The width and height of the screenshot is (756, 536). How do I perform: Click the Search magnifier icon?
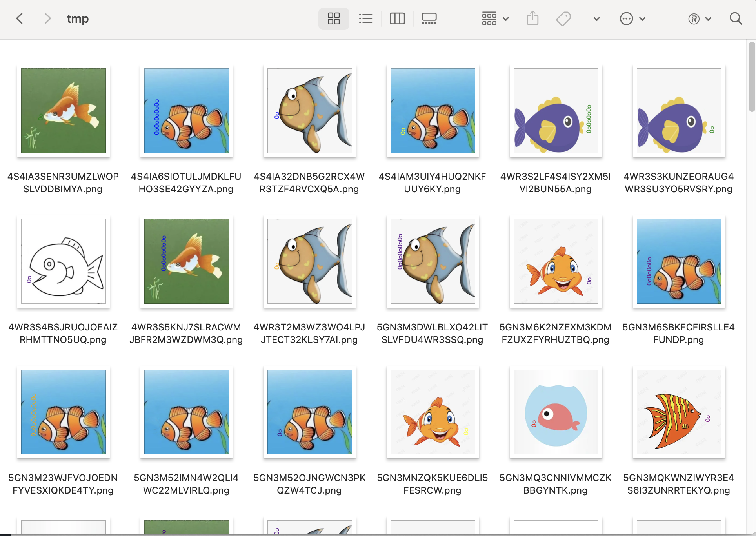[x=736, y=18]
